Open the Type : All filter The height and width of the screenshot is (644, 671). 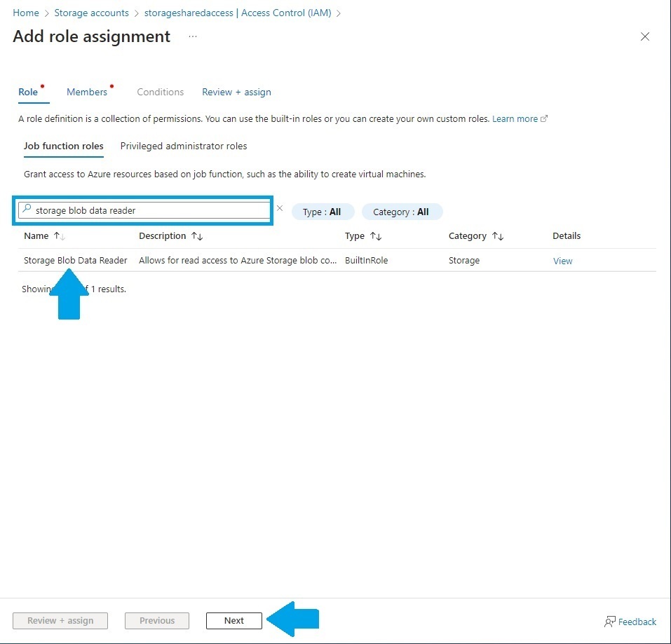323,212
